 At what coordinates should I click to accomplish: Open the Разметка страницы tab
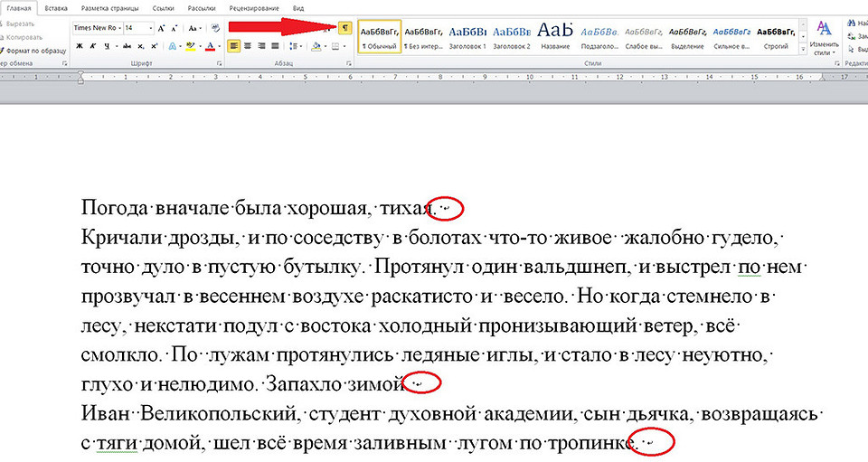(109, 8)
